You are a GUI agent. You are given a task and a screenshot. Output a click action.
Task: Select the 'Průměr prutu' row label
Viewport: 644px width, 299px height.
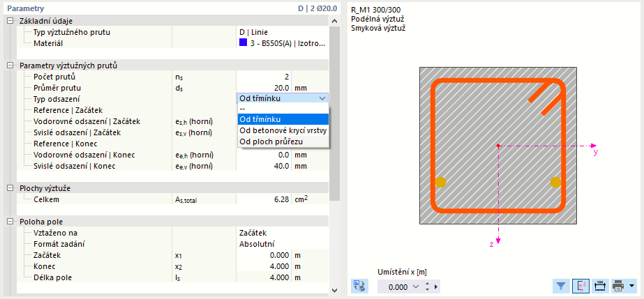57,88
